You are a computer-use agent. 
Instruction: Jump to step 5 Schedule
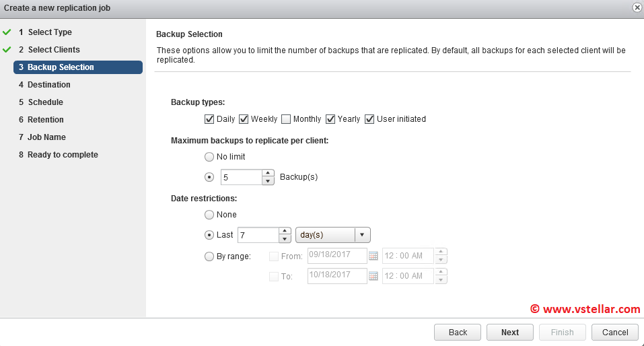pos(45,102)
